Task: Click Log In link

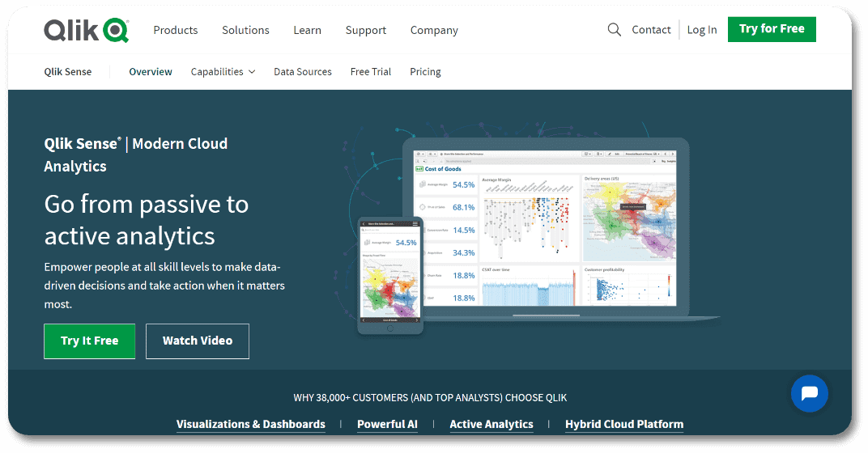Action: (x=702, y=30)
